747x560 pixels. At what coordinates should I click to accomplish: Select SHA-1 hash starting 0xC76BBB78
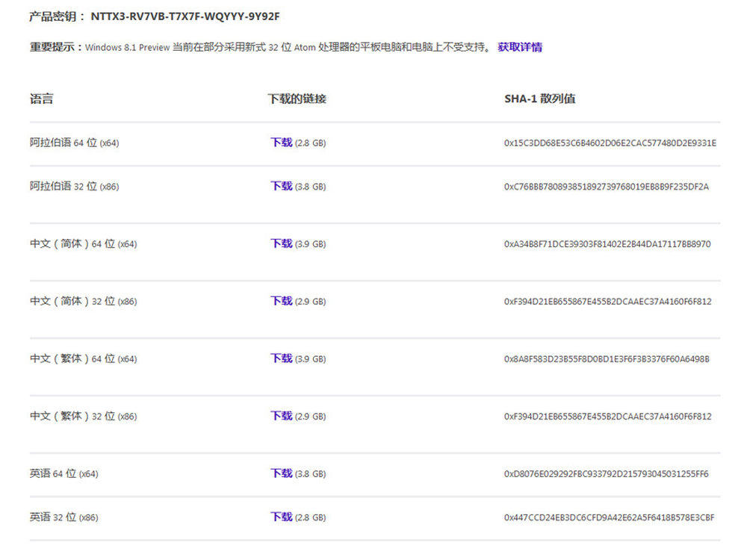[x=607, y=187]
